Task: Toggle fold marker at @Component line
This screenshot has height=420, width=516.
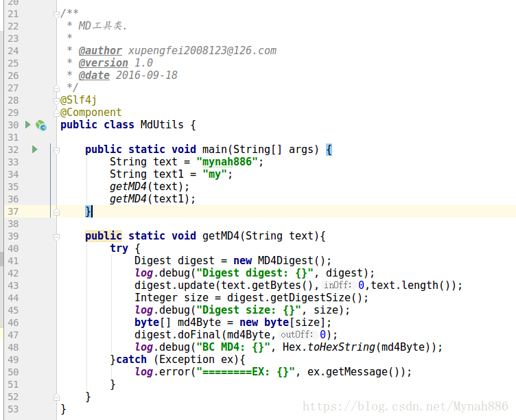Action: click(56, 113)
